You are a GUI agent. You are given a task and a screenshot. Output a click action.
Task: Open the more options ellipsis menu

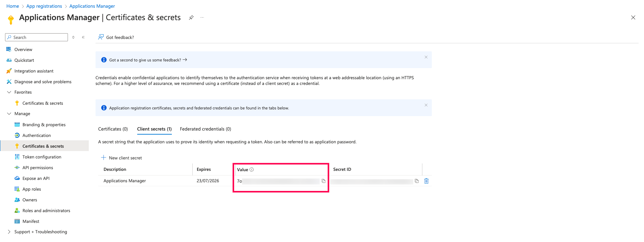click(202, 18)
